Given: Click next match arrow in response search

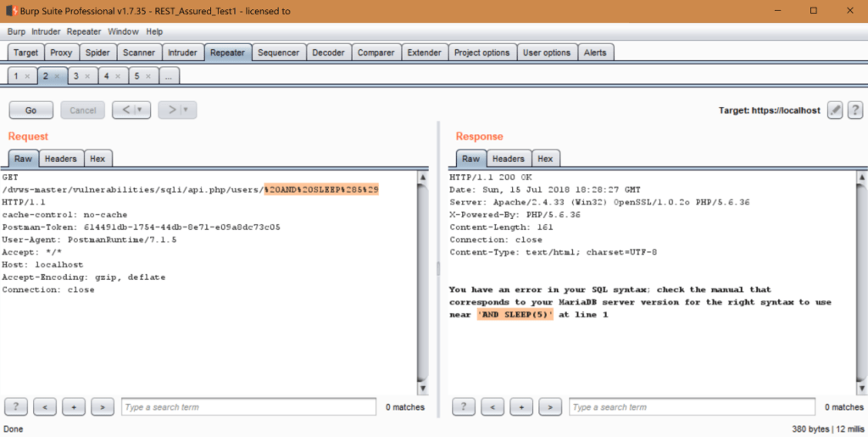Looking at the screenshot, I should point(550,407).
